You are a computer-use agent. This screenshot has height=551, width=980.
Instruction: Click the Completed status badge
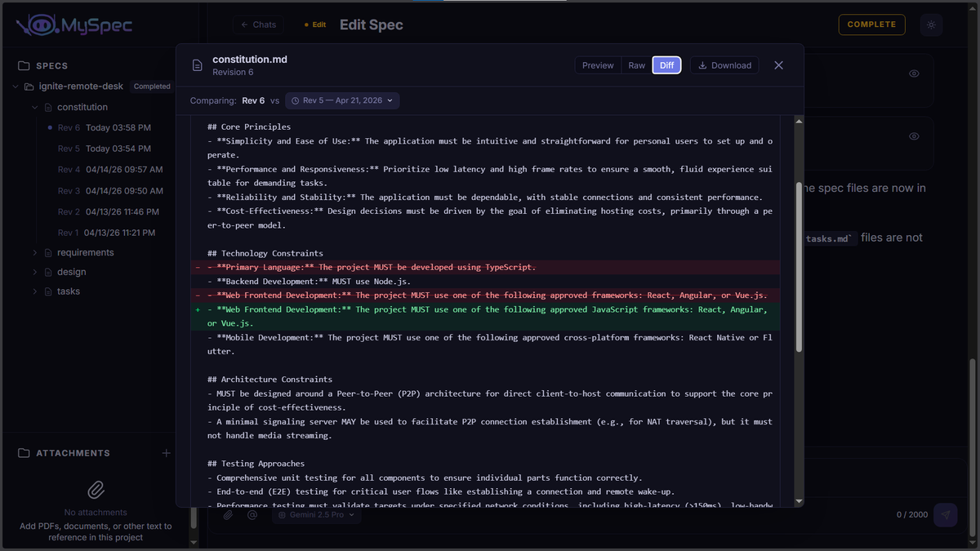point(152,87)
